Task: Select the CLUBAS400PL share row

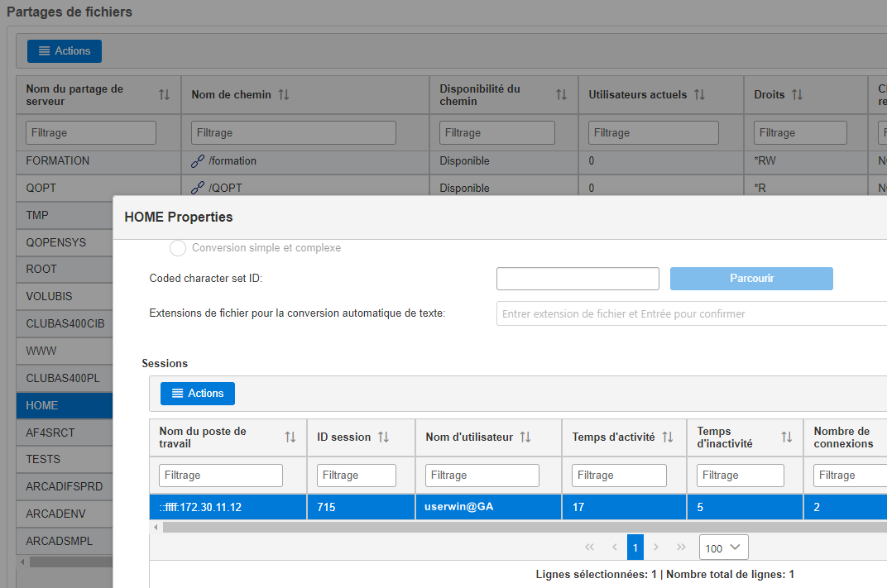Action: coord(65,378)
